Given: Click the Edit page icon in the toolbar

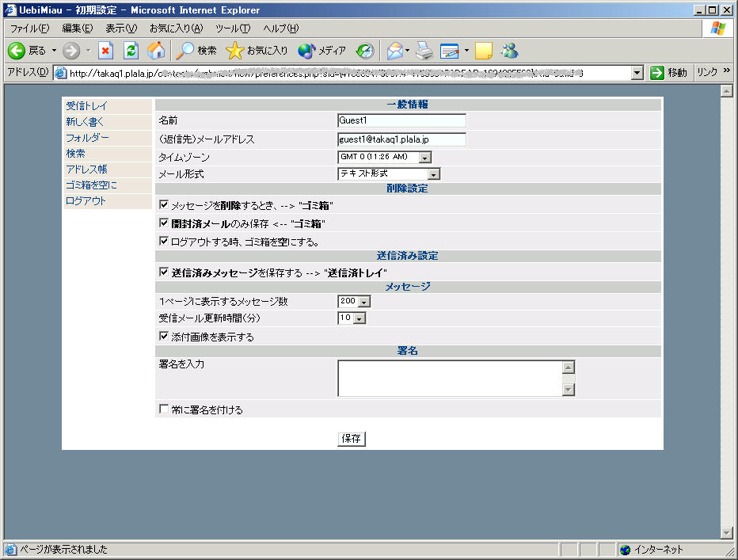Looking at the screenshot, I should (450, 51).
